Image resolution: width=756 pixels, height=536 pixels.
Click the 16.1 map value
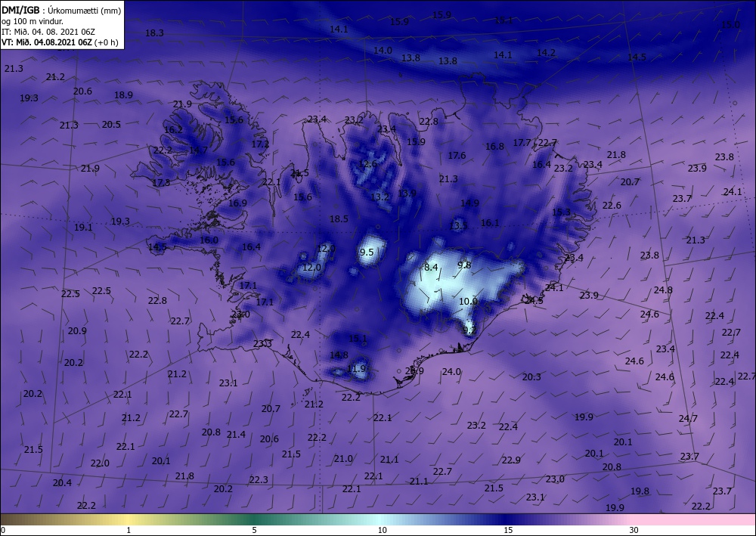coord(489,223)
